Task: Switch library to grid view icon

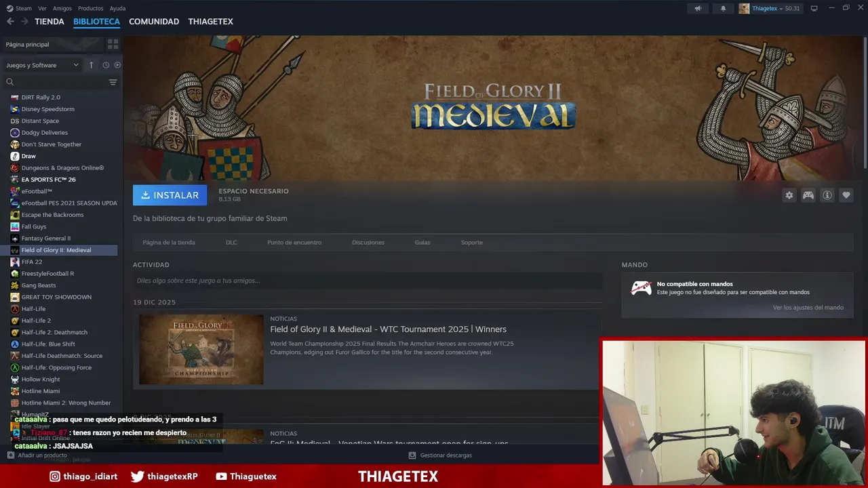Action: [113, 44]
